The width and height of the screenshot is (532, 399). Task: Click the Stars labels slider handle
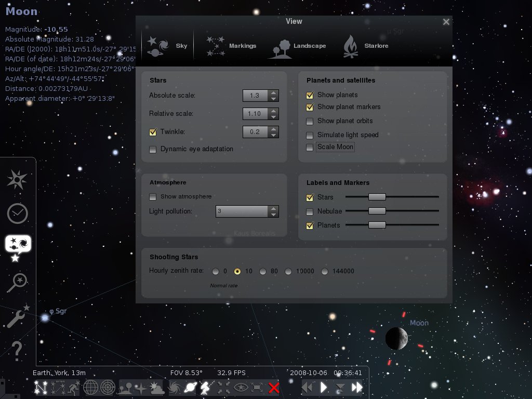click(377, 197)
